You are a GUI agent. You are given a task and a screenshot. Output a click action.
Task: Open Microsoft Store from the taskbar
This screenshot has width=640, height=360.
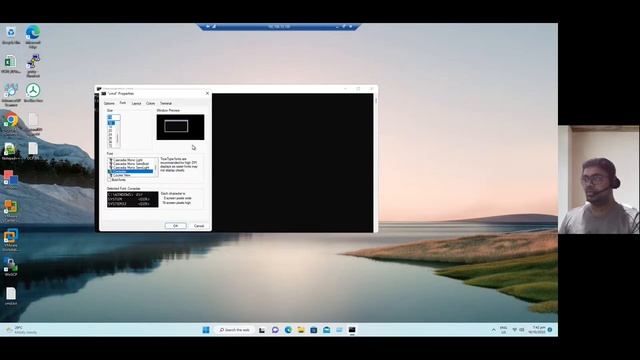tap(313, 330)
